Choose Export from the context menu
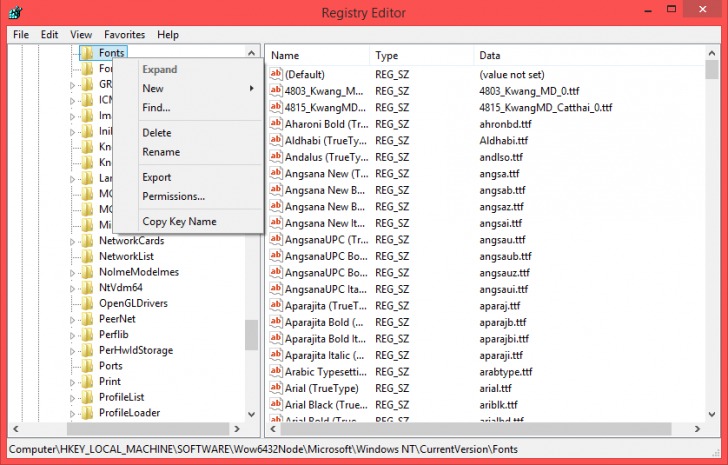 tap(188, 177)
